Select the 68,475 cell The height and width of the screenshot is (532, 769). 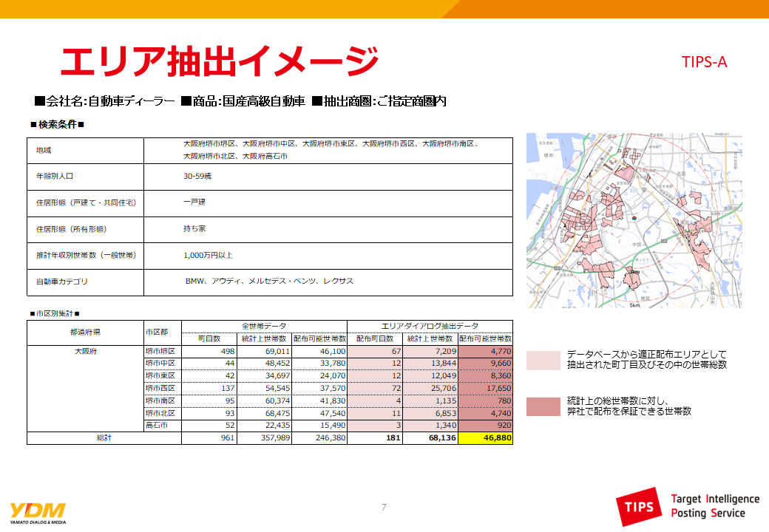[x=265, y=414]
